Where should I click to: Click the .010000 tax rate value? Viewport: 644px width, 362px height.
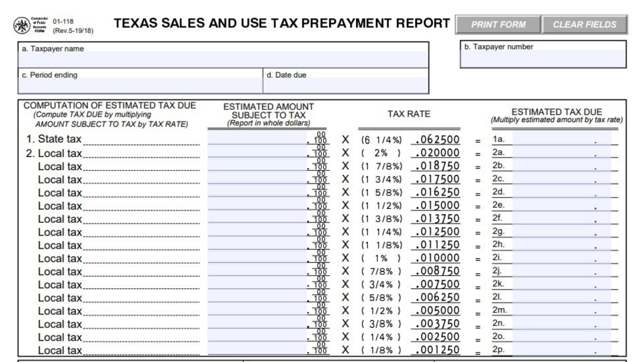pyautogui.click(x=437, y=258)
